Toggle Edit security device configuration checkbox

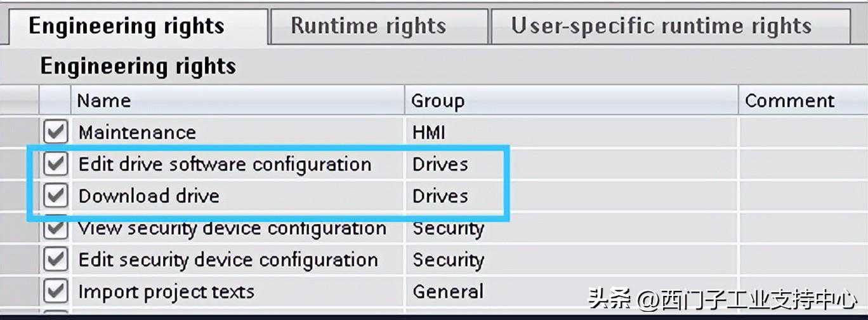(56, 260)
